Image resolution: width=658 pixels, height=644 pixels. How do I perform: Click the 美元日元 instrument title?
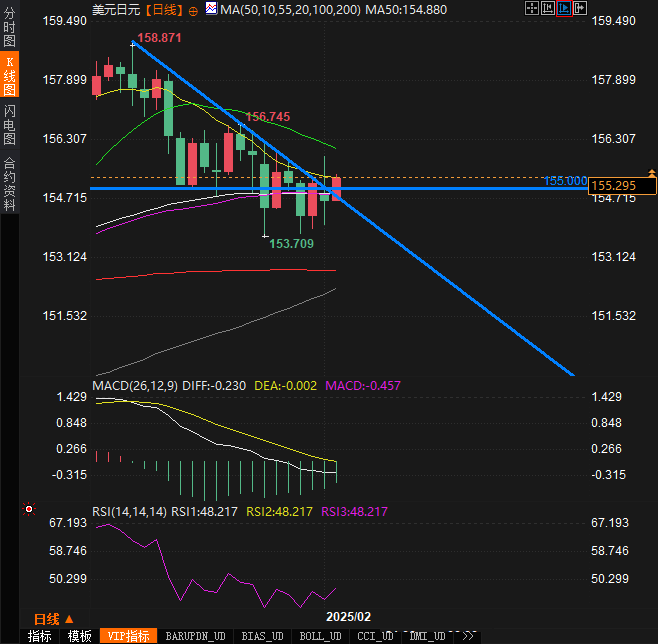tap(116, 9)
